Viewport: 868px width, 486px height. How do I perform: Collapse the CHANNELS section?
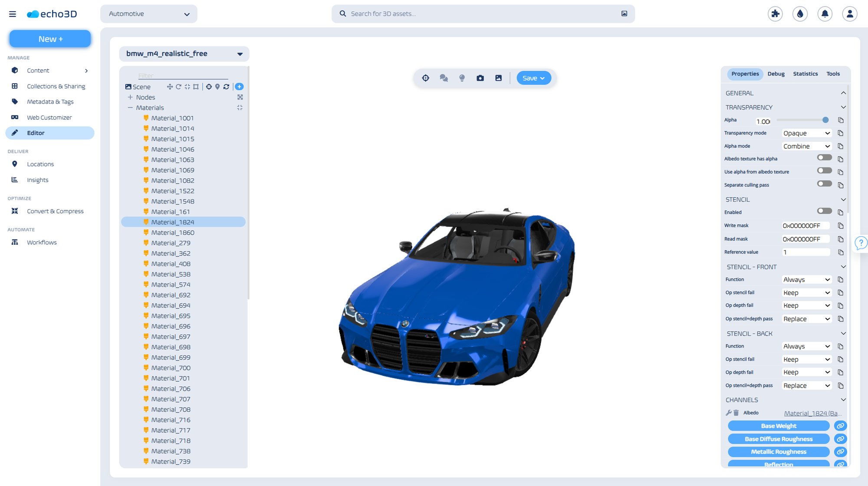pos(843,400)
